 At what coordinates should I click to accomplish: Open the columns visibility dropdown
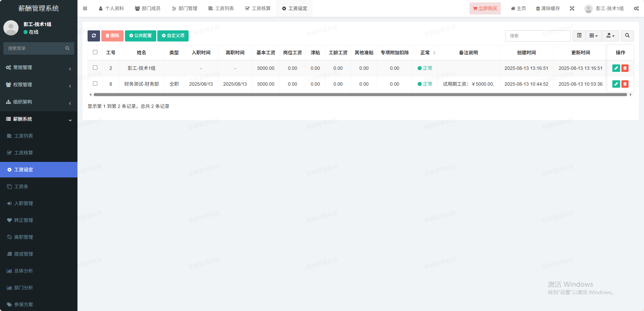click(x=593, y=36)
